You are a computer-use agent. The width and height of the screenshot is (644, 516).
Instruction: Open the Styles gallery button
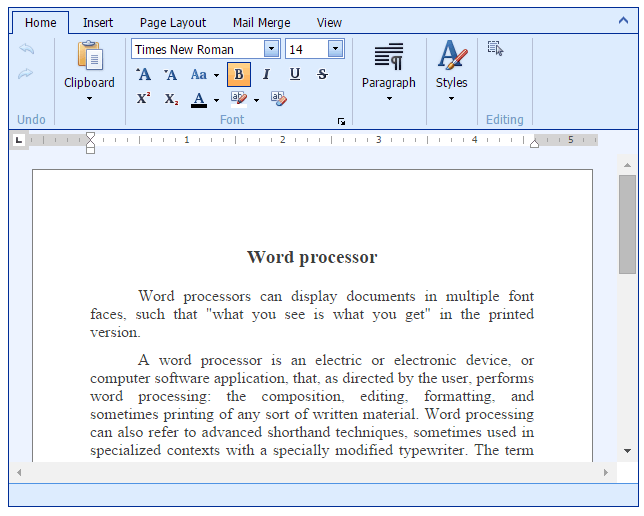(452, 72)
